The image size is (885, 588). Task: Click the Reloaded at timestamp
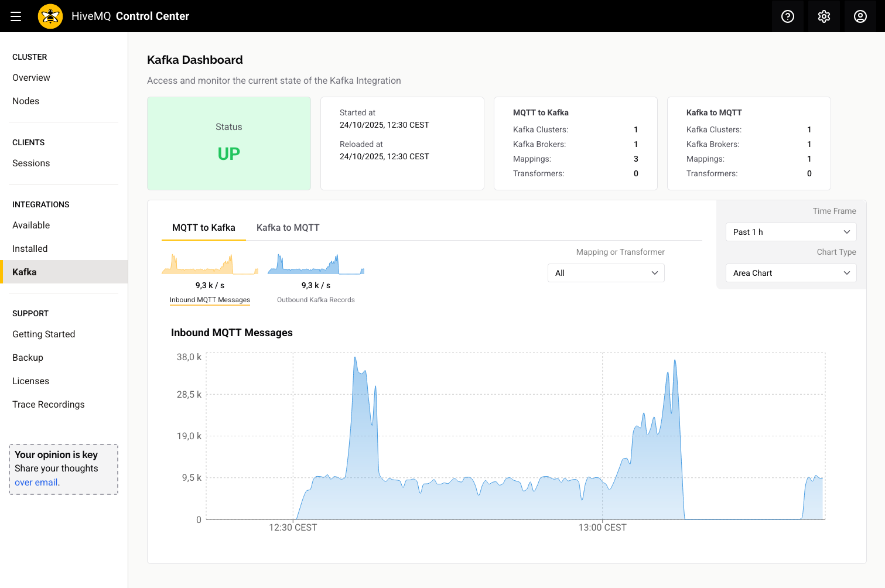point(384,156)
